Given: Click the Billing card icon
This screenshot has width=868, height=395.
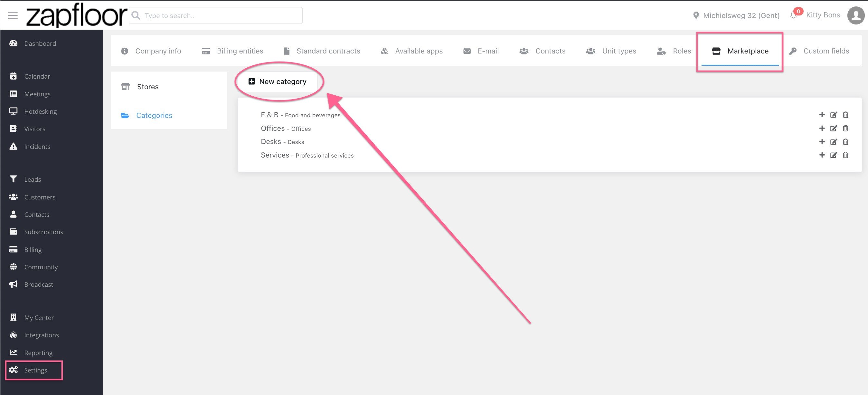Looking at the screenshot, I should 13,249.
